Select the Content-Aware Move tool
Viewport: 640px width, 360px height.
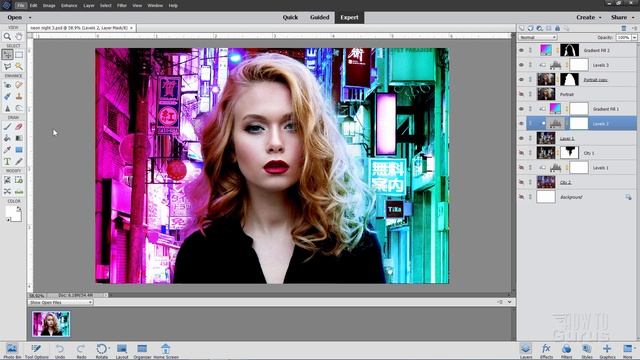coord(7,191)
